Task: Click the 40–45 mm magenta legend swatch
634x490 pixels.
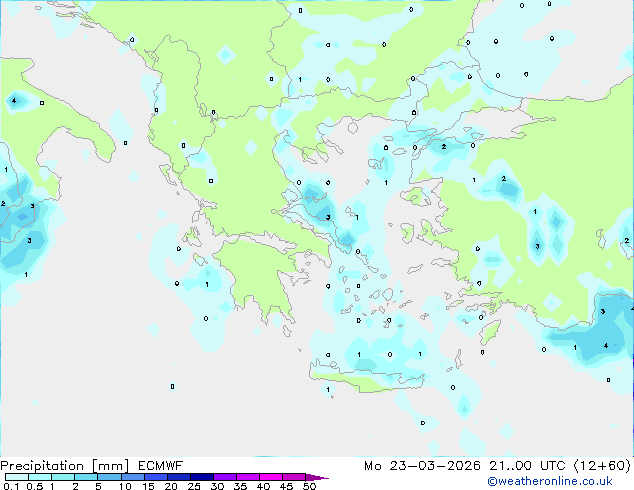Action: click(271, 477)
